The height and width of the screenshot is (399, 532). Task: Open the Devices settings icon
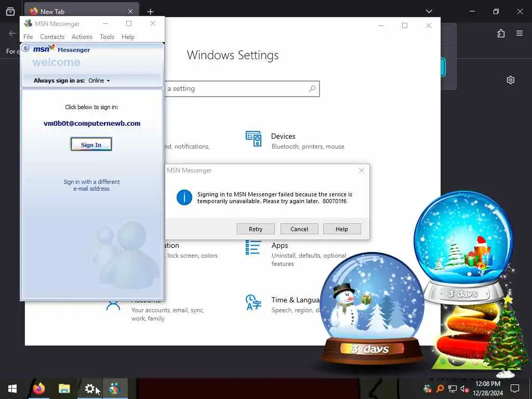[254, 139]
